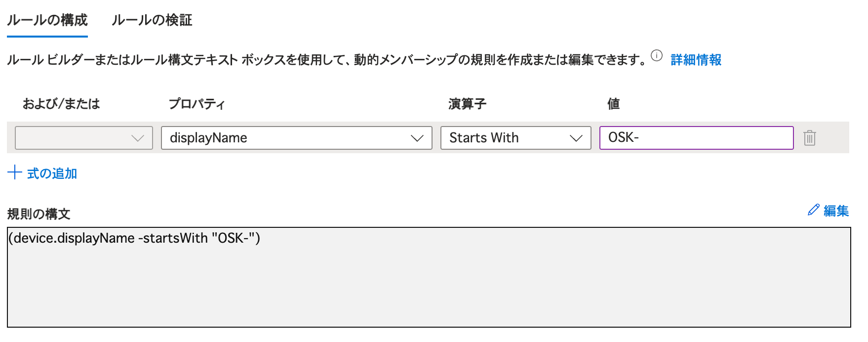Switch to the ルールの検証 tab

point(152,20)
